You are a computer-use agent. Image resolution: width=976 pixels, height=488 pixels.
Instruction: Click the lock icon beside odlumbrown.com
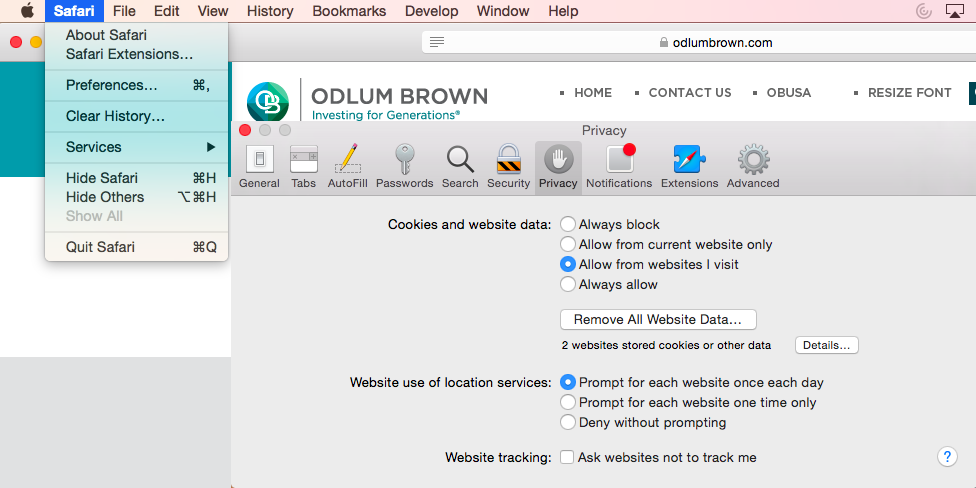tap(664, 42)
